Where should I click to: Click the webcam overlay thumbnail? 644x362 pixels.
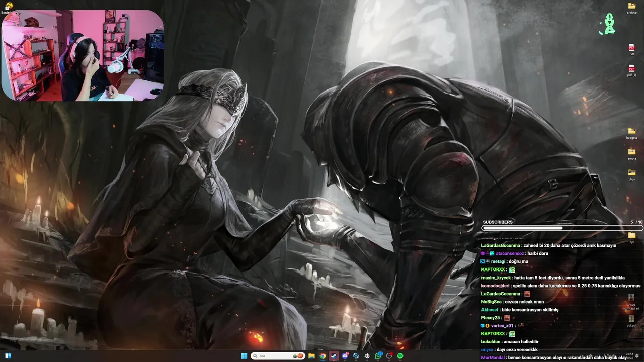(83, 55)
